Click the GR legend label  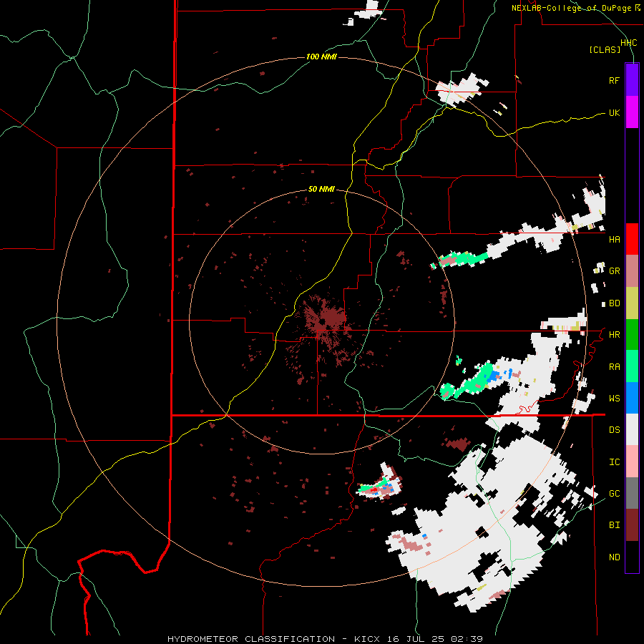614,271
